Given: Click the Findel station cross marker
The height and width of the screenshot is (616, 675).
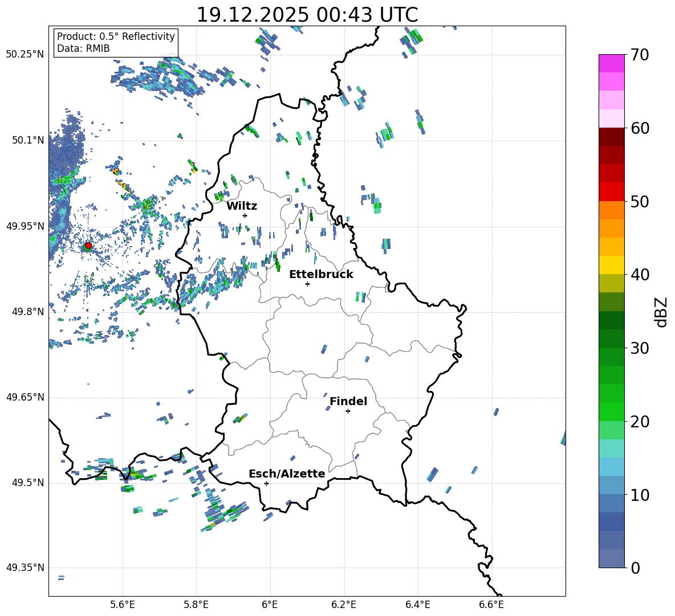Looking at the screenshot, I should [348, 411].
